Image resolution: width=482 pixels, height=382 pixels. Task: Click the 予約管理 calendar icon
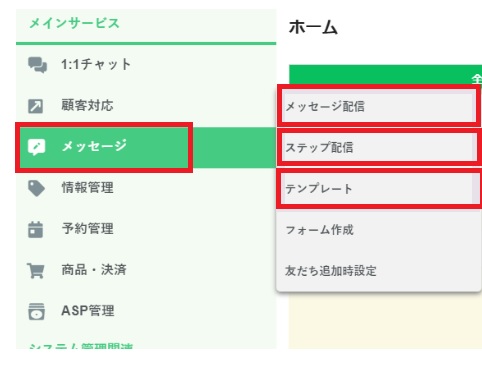35,229
